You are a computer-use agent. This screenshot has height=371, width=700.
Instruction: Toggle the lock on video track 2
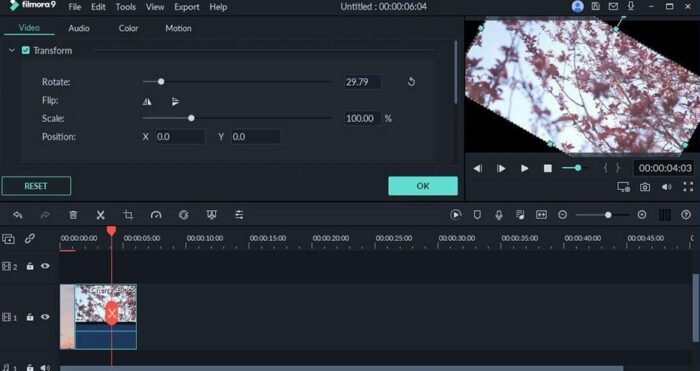pyautogui.click(x=30, y=267)
